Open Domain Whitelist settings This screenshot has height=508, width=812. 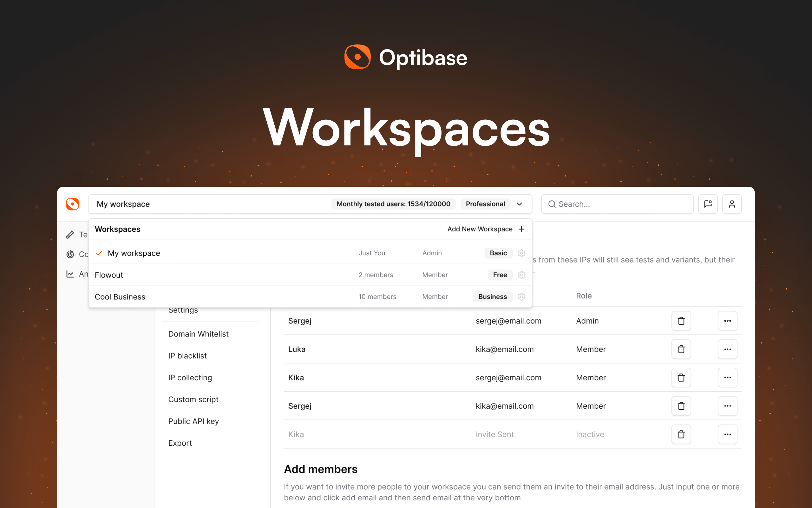pyautogui.click(x=198, y=334)
